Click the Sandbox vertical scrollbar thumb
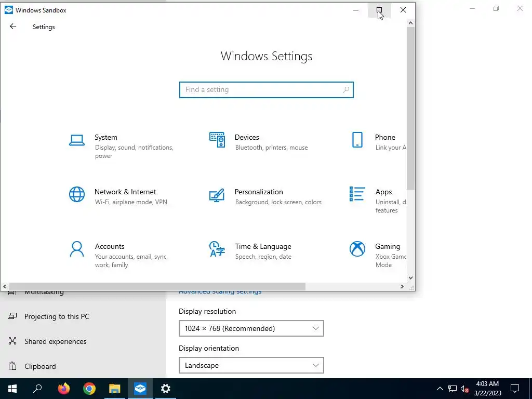 click(410, 109)
